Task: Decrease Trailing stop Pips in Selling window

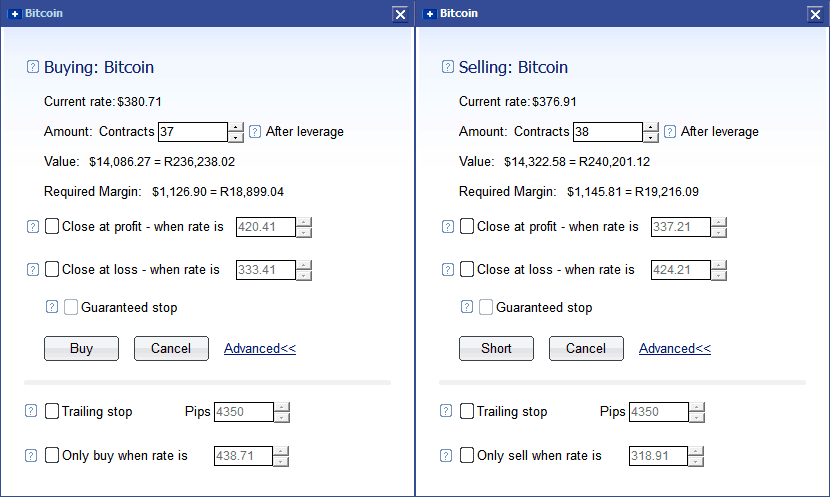Action: coord(697,417)
